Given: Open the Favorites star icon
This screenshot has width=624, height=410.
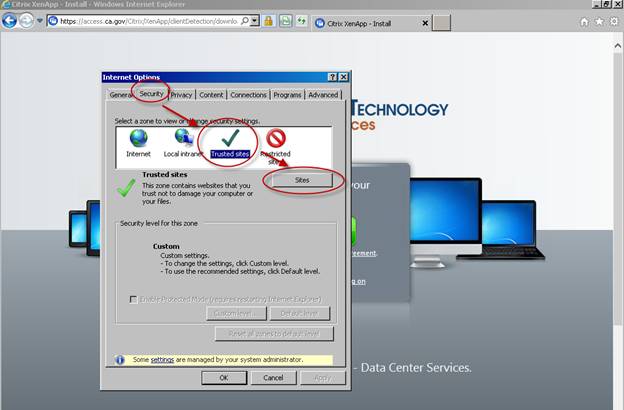Looking at the screenshot, I should pos(599,20).
